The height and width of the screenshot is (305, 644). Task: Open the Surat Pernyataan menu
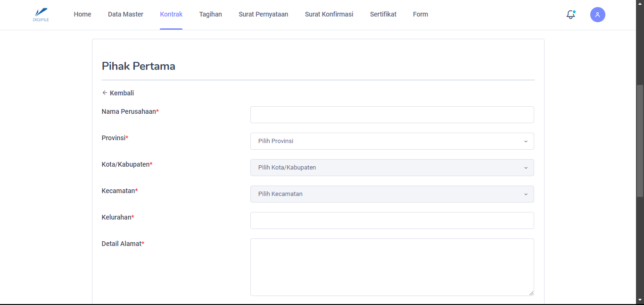(263, 14)
